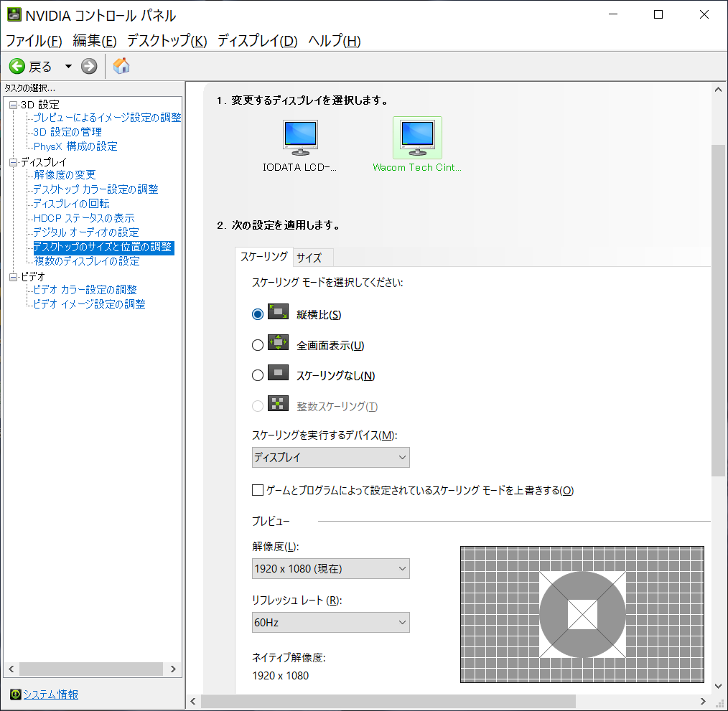
Task: Open the システム情報 link
Action: coord(50,694)
